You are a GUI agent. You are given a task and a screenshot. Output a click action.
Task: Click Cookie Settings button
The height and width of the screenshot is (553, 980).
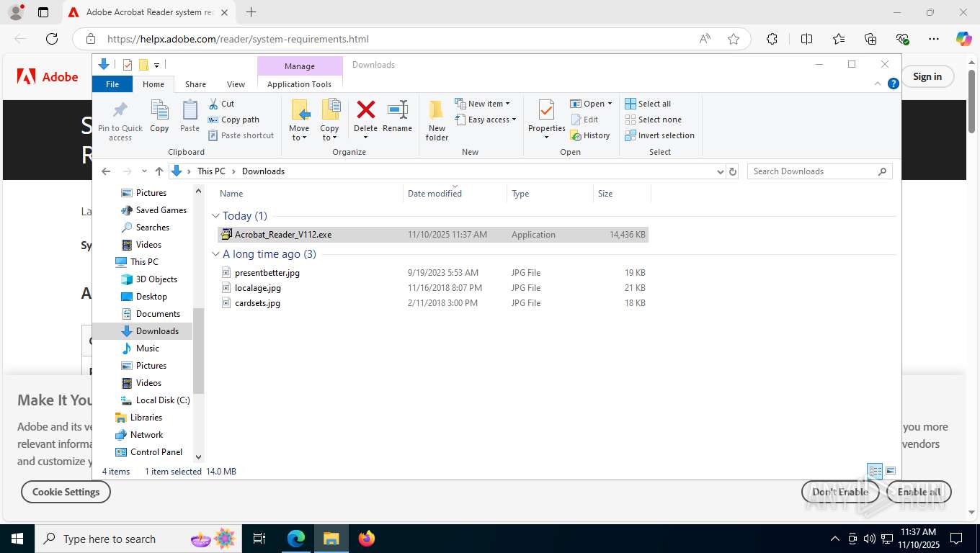[x=66, y=492]
